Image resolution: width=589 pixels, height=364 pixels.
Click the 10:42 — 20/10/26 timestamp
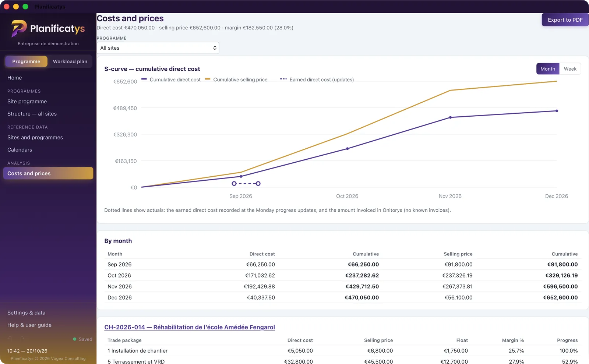pos(27,351)
